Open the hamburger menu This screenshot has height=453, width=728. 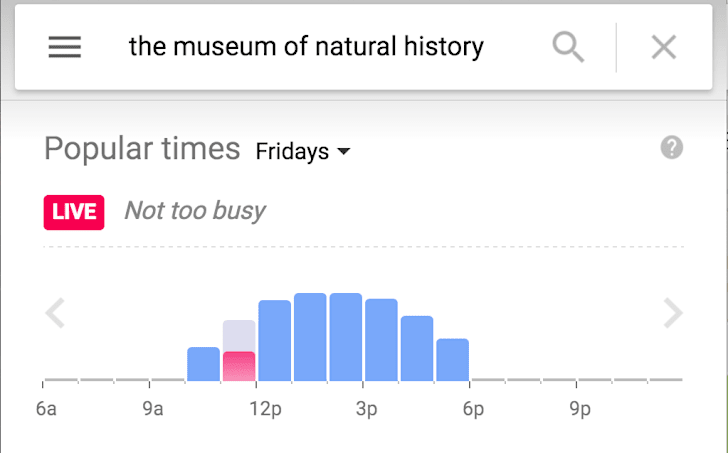tap(65, 47)
